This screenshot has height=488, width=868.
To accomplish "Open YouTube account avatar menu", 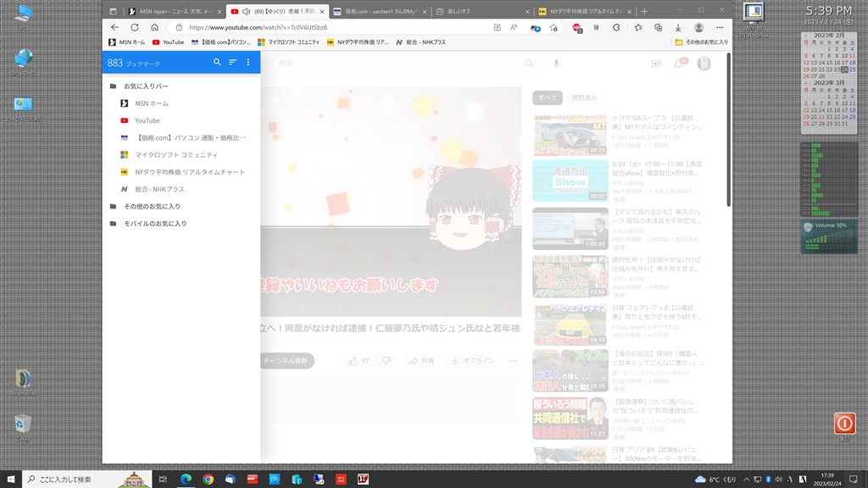I will click(704, 64).
